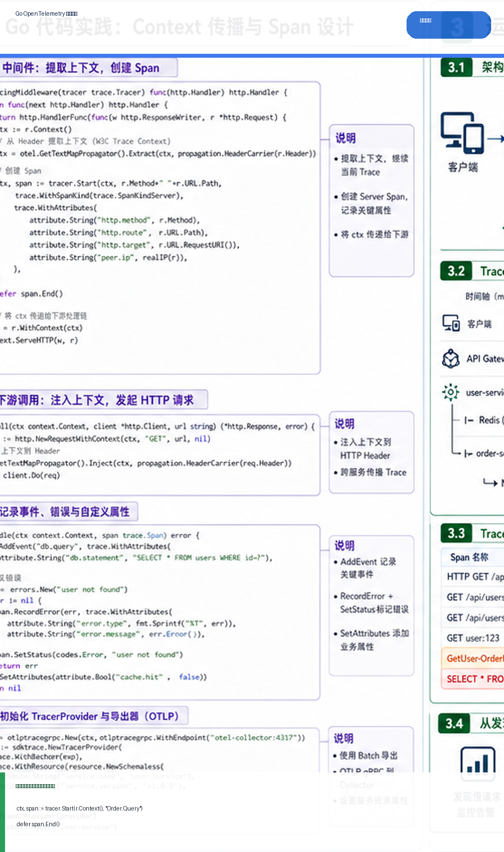Click the GoOpenTelemetry title in the header
Image resolution: width=504 pixels, height=852 pixels.
click(46, 13)
